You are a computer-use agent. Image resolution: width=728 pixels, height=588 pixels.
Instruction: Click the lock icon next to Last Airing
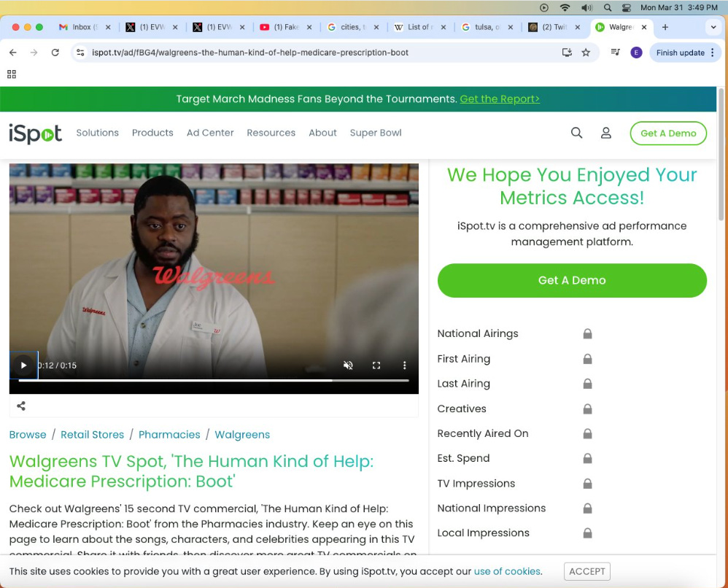587,383
